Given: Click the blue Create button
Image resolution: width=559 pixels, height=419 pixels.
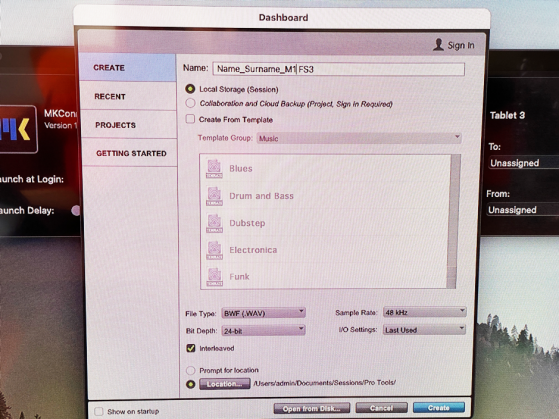Looking at the screenshot, I should pyautogui.click(x=439, y=408).
